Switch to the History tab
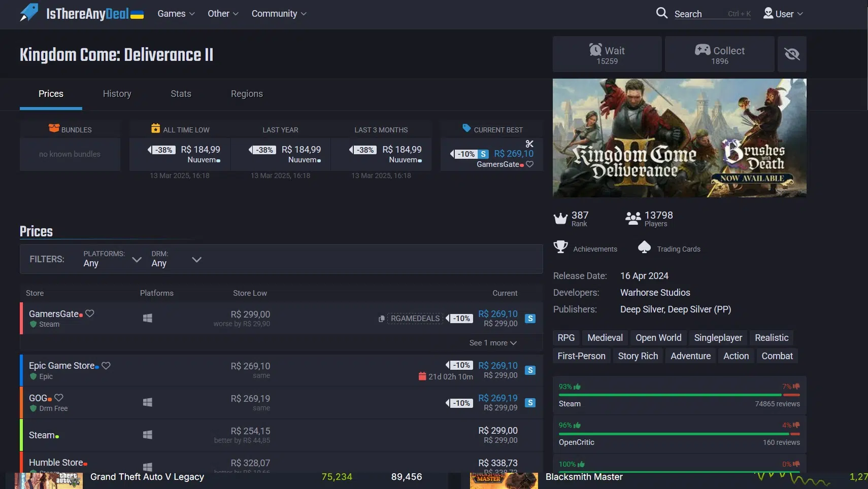Viewport: 868px width, 489px height. 117,94
